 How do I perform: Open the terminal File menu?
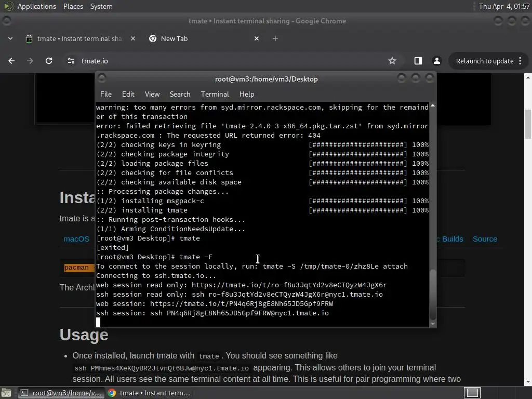click(x=106, y=95)
